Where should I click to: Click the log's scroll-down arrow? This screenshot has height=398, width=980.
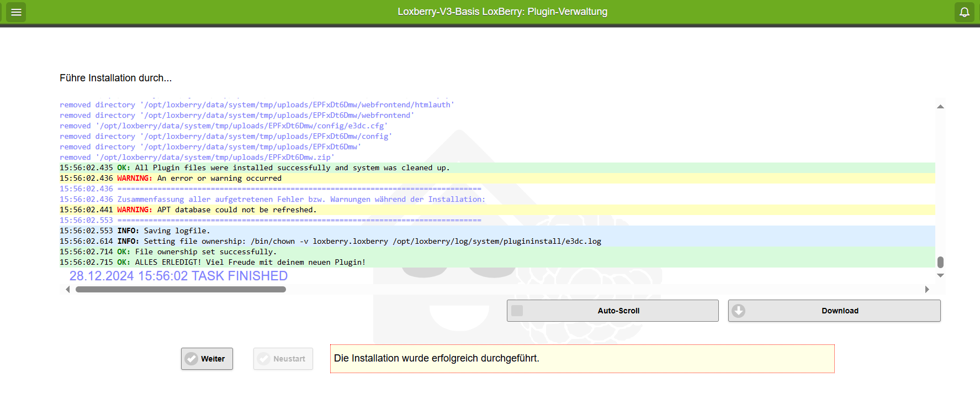pos(940,275)
